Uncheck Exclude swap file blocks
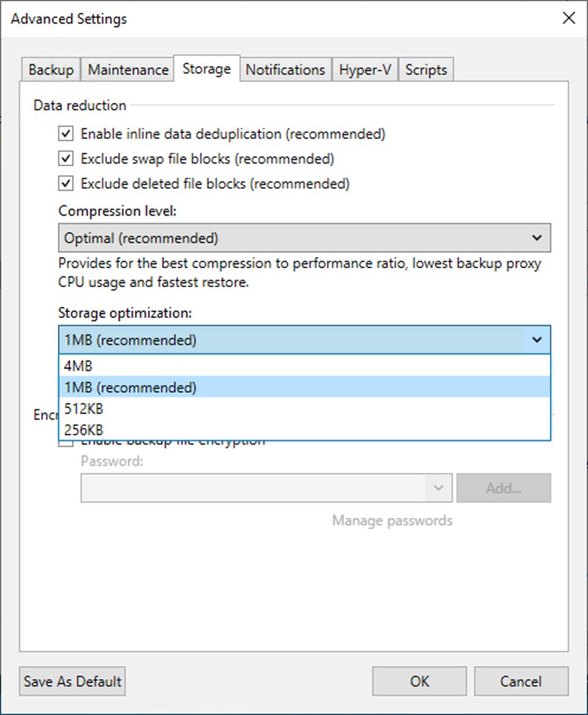This screenshot has width=588, height=715. click(65, 158)
